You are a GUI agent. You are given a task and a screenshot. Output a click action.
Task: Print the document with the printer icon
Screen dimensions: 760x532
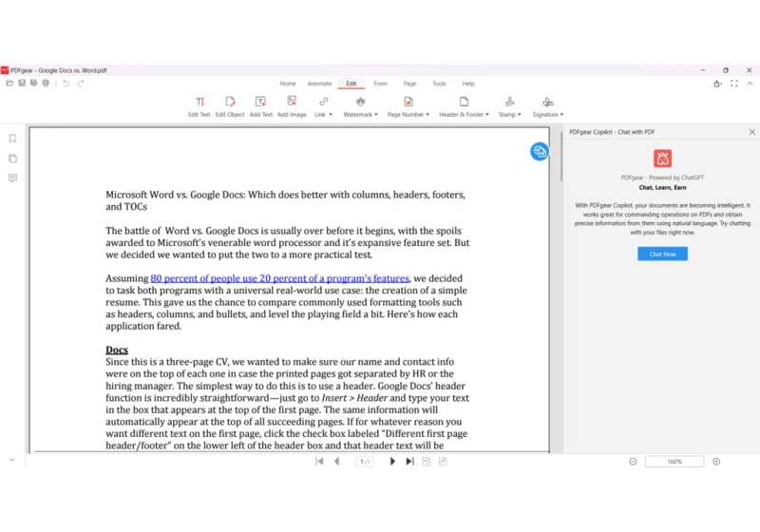pos(46,84)
